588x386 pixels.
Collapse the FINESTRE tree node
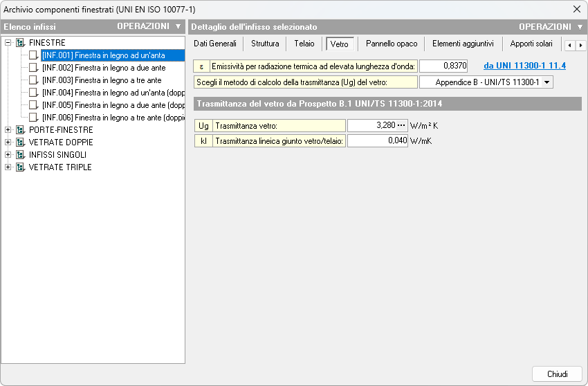coord(8,43)
